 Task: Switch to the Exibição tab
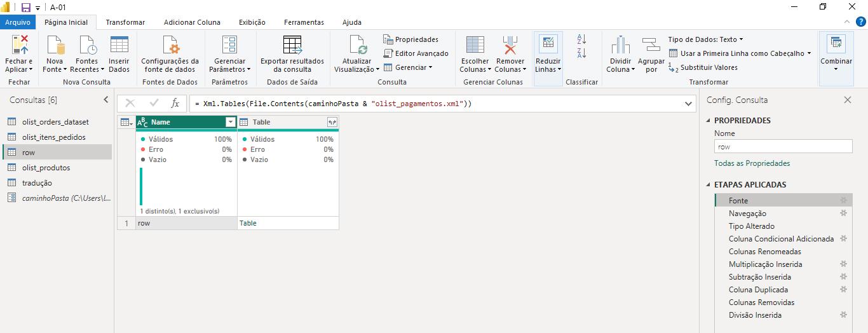(x=252, y=22)
